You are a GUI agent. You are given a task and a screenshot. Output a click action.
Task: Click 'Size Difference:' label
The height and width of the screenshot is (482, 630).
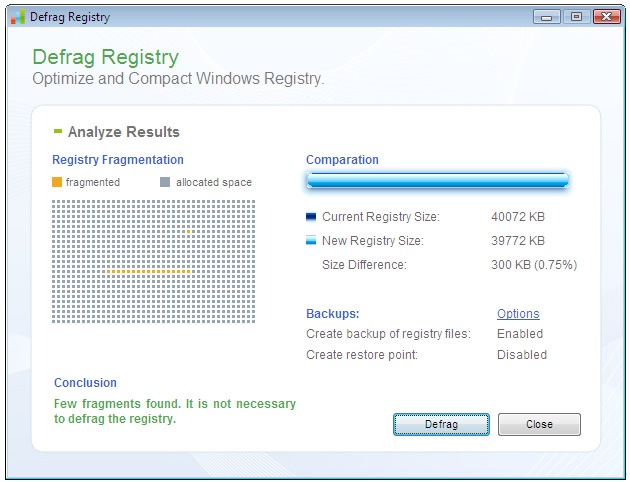pyautogui.click(x=364, y=265)
